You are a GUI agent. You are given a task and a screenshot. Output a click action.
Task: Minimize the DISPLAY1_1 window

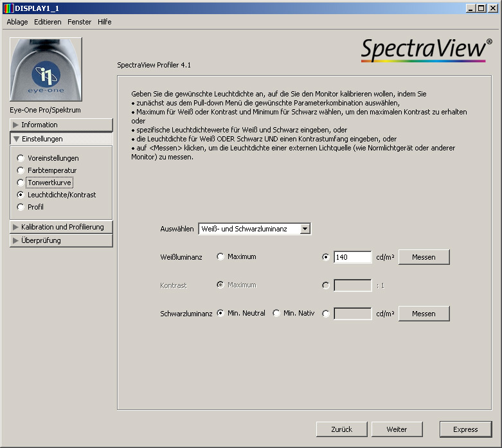coord(470,8)
